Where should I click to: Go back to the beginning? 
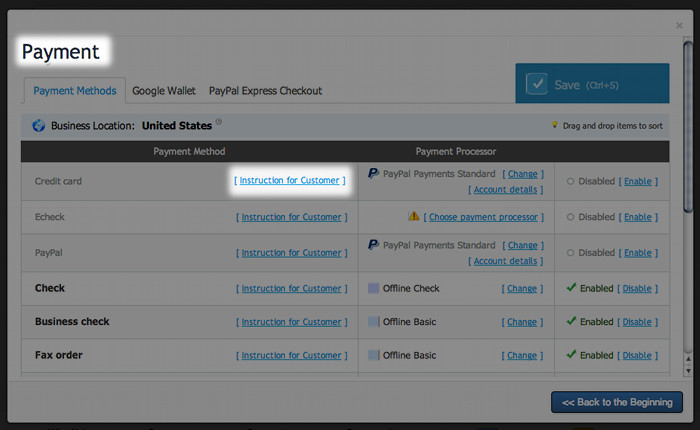tap(617, 402)
